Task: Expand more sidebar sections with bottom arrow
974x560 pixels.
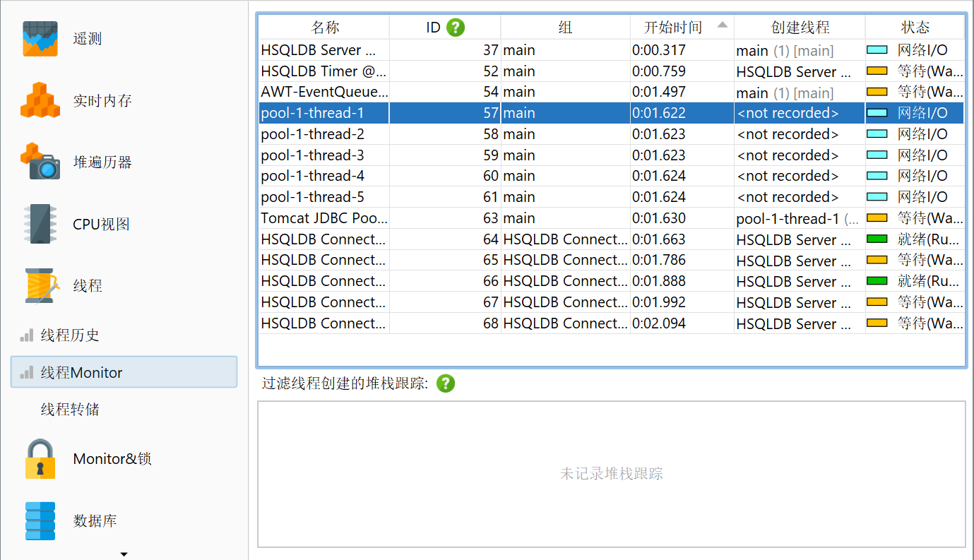Action: pos(124,554)
